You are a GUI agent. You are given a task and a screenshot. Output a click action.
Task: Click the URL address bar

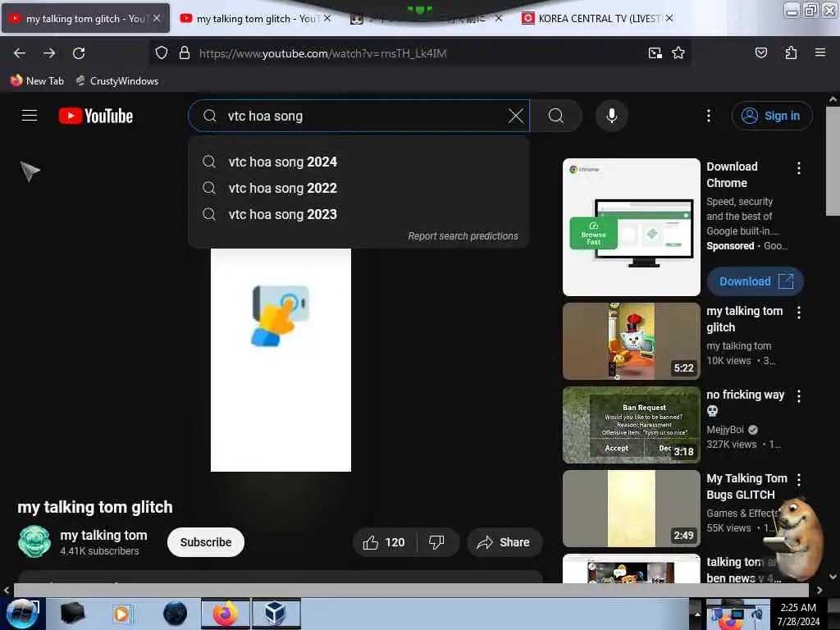pyautogui.click(x=418, y=53)
